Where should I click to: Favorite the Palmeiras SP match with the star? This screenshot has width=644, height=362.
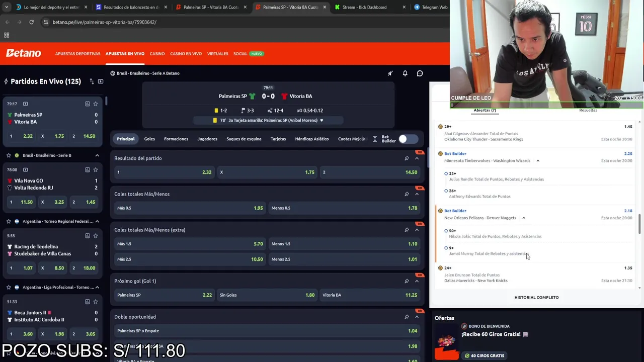(95, 104)
